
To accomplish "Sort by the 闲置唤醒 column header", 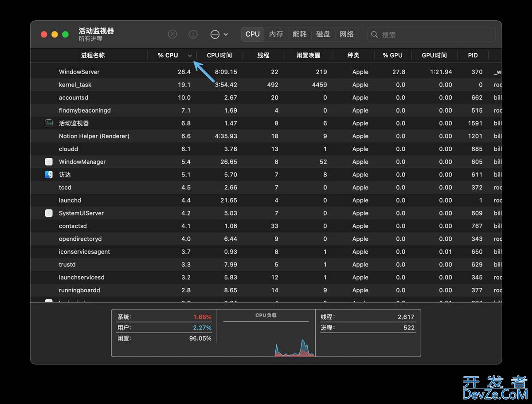I will coord(308,55).
